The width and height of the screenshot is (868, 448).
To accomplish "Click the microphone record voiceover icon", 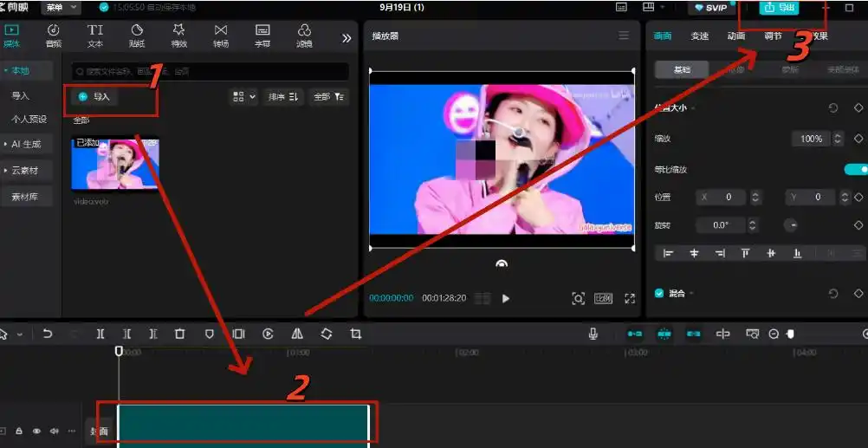I will point(593,334).
